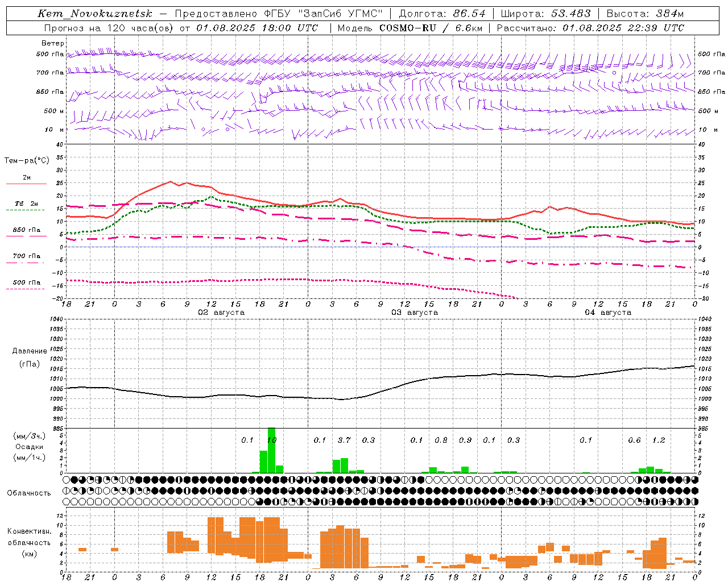
Task: Click the (мм/3ч.) precipitation unit label
Action: [28, 436]
